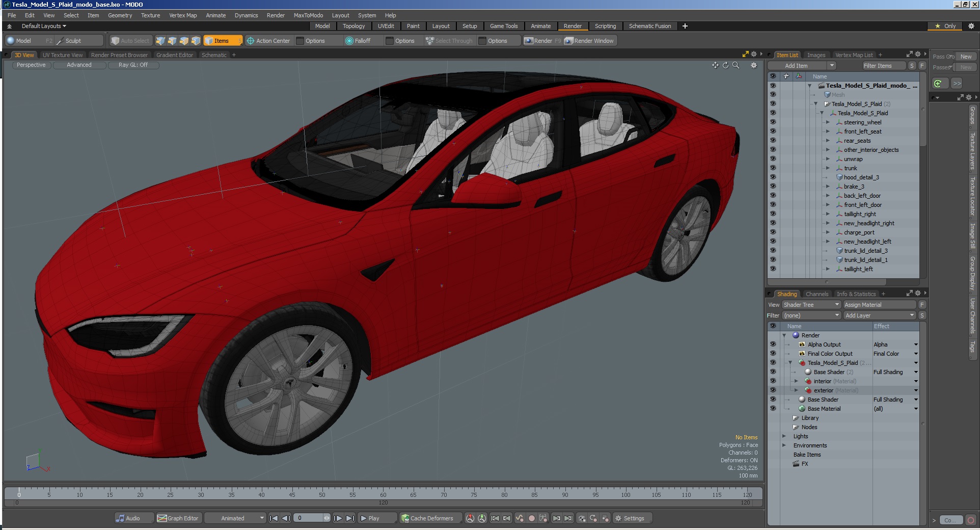Hide the charge_port item
Screen dimensions: 980x530
773,232
